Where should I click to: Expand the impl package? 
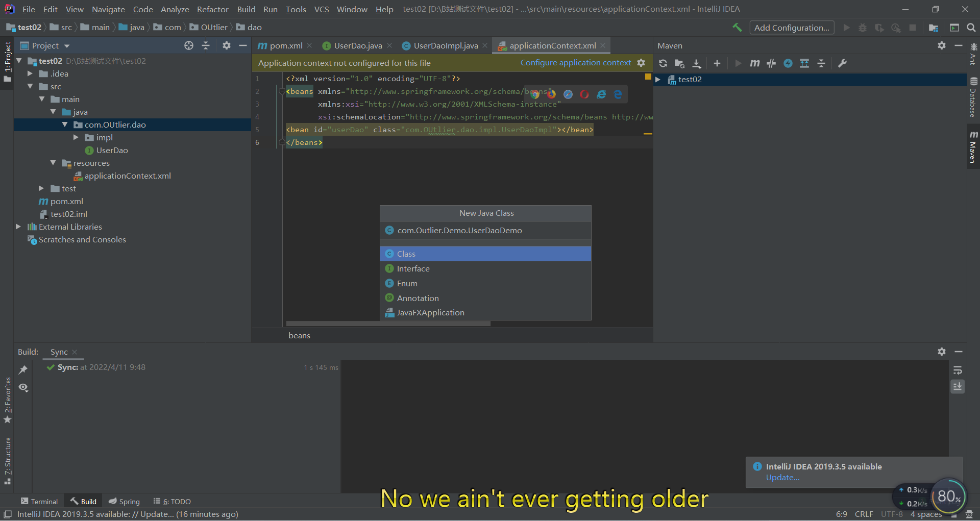tap(76, 137)
